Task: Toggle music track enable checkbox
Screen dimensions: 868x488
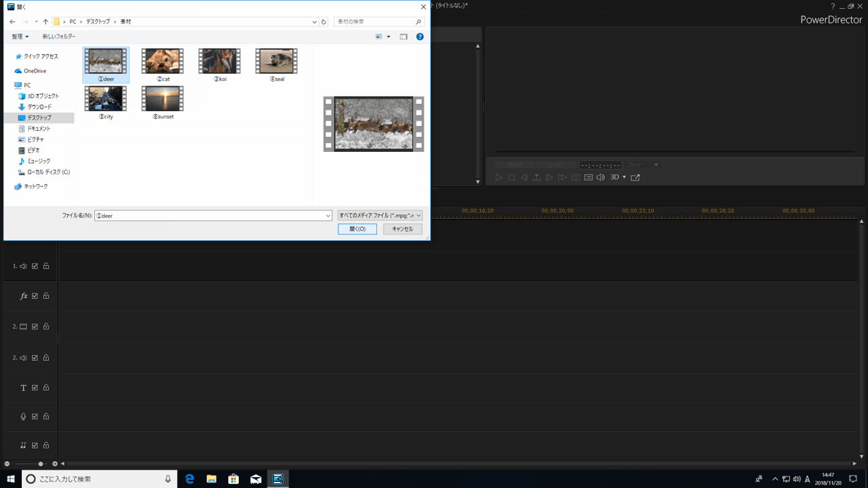Action: point(35,445)
